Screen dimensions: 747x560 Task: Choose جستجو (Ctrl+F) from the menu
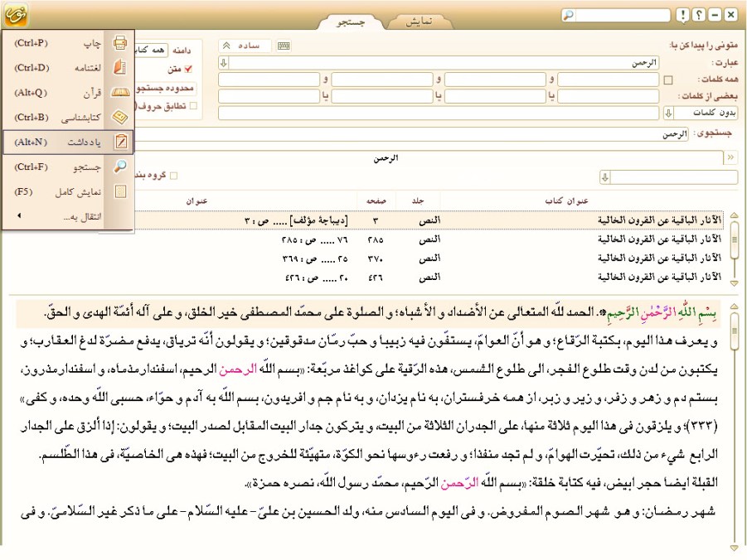68,167
